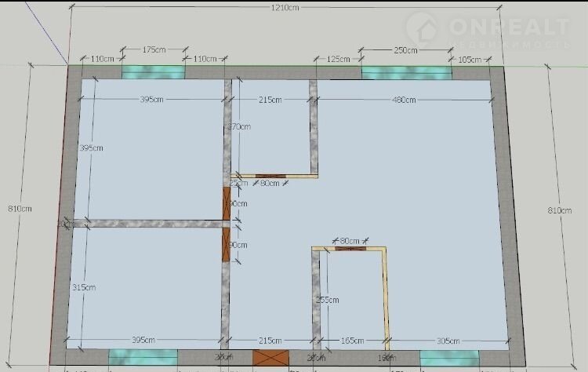
Task: Click the 165cm dimension label
Action: tap(351, 341)
